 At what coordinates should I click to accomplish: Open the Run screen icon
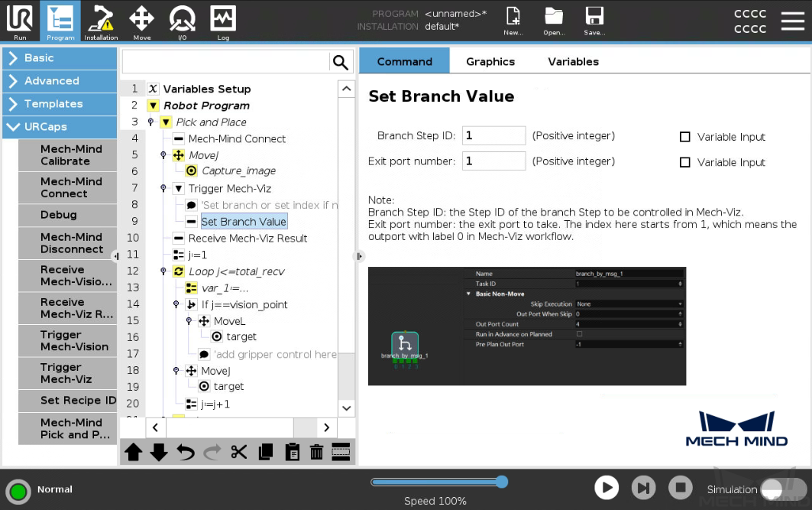(x=20, y=21)
